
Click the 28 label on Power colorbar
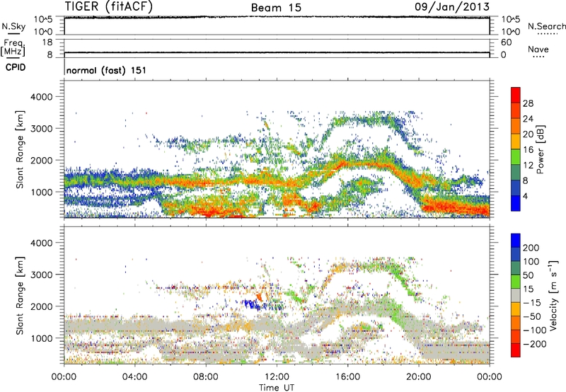tap(528, 103)
